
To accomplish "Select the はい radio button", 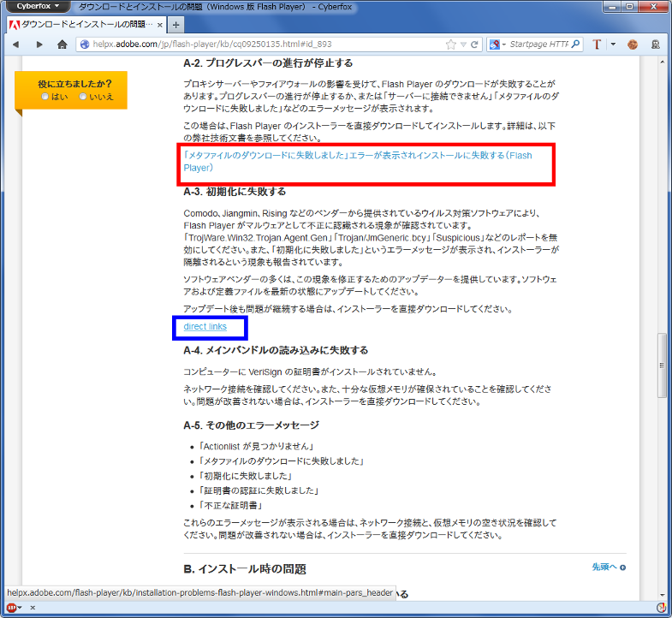I will [x=45, y=97].
